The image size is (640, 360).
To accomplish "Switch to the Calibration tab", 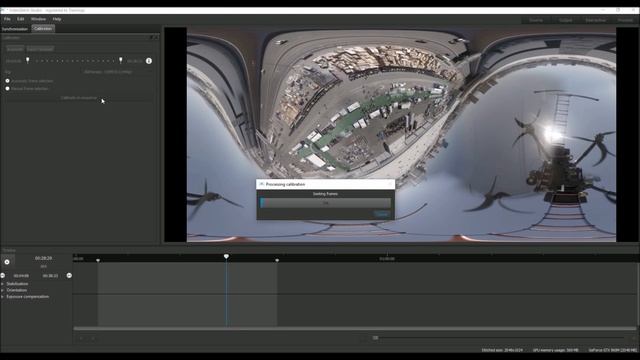I will pyautogui.click(x=43, y=29).
